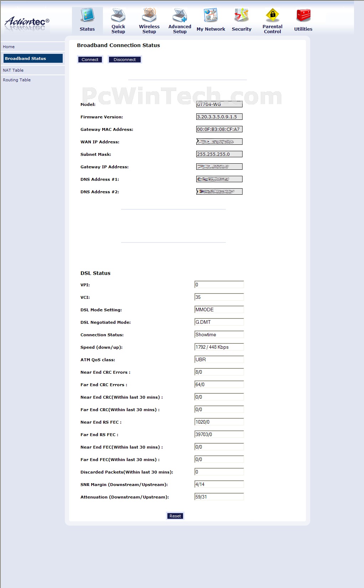Click the Speed down/up field
364x588 pixels.
(219, 347)
